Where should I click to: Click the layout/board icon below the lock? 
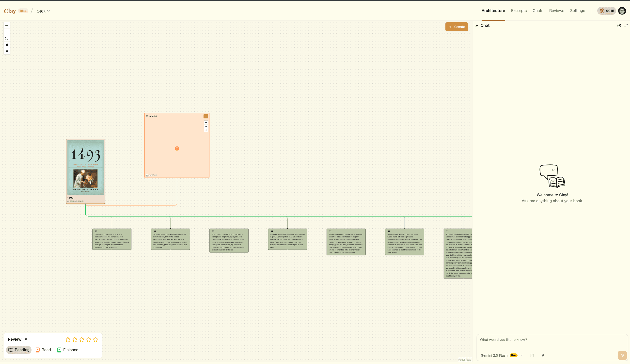tap(7, 51)
